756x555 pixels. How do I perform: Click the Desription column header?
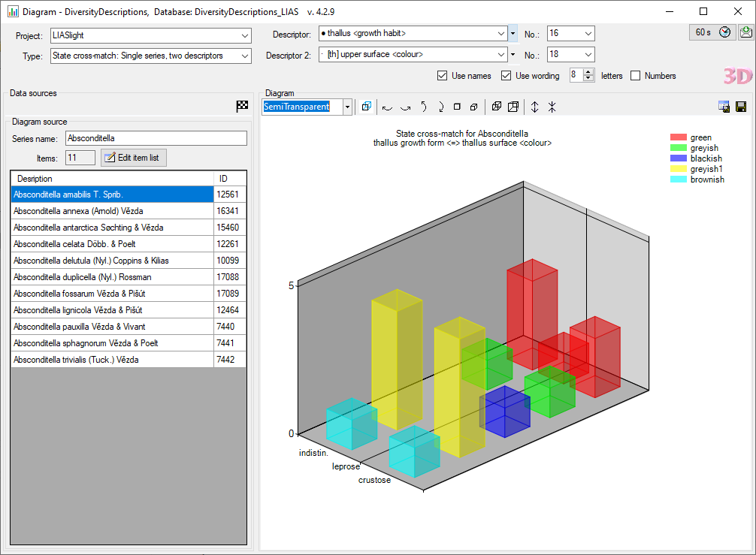[112, 179]
